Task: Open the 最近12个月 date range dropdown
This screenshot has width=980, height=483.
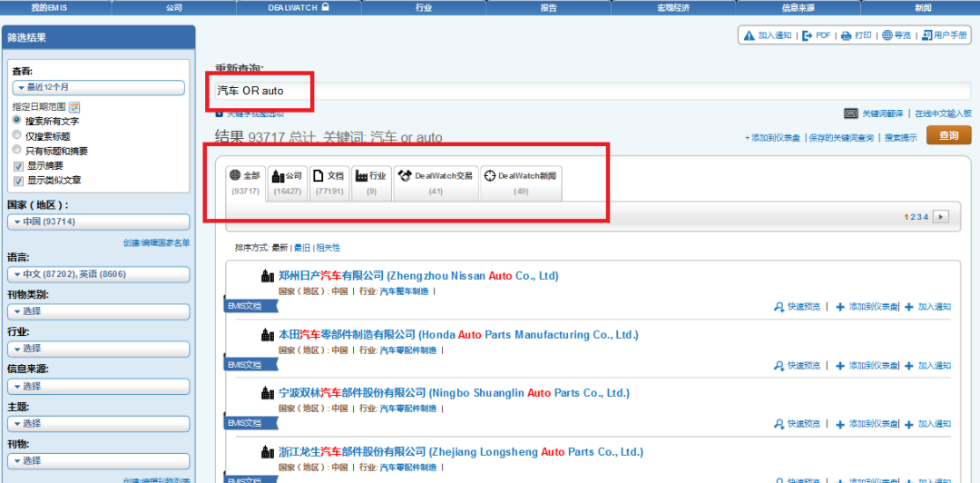Action: pos(98,87)
